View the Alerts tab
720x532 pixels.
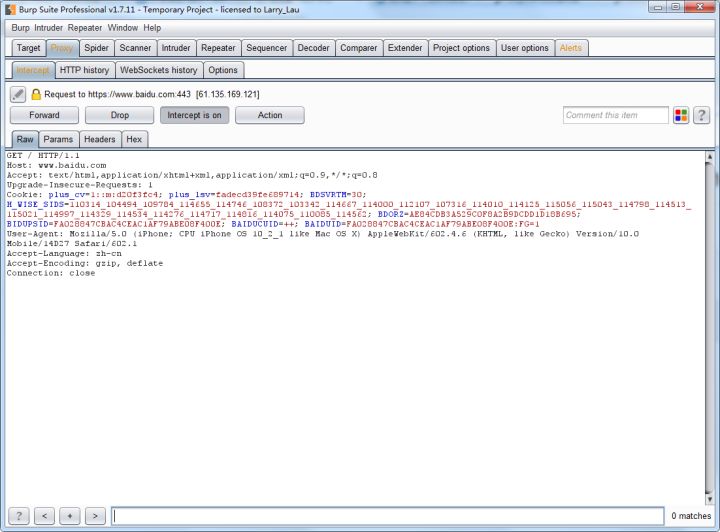tap(571, 48)
